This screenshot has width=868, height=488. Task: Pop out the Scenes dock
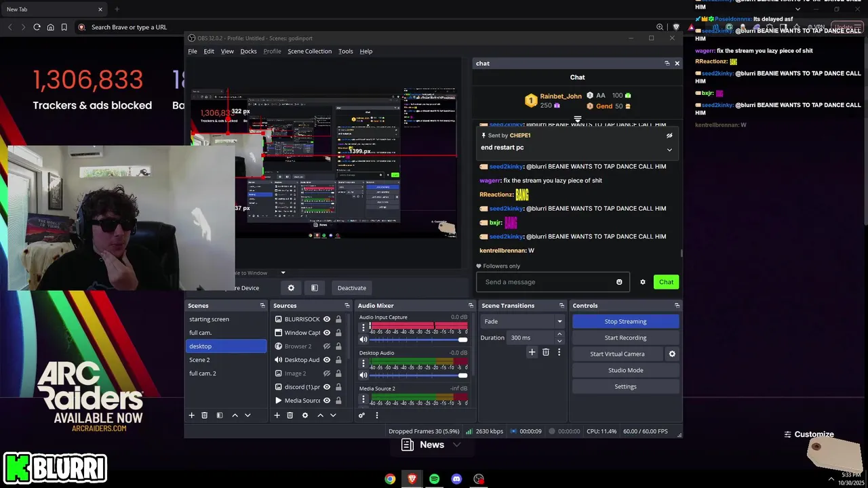pyautogui.click(x=262, y=306)
